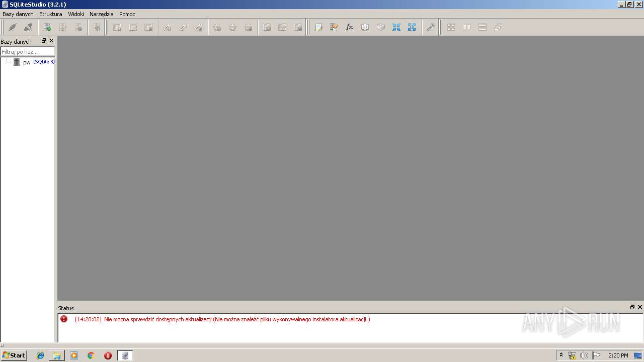This screenshot has width=644, height=362.
Task: Open the Bazy danych menu
Action: [x=18, y=14]
